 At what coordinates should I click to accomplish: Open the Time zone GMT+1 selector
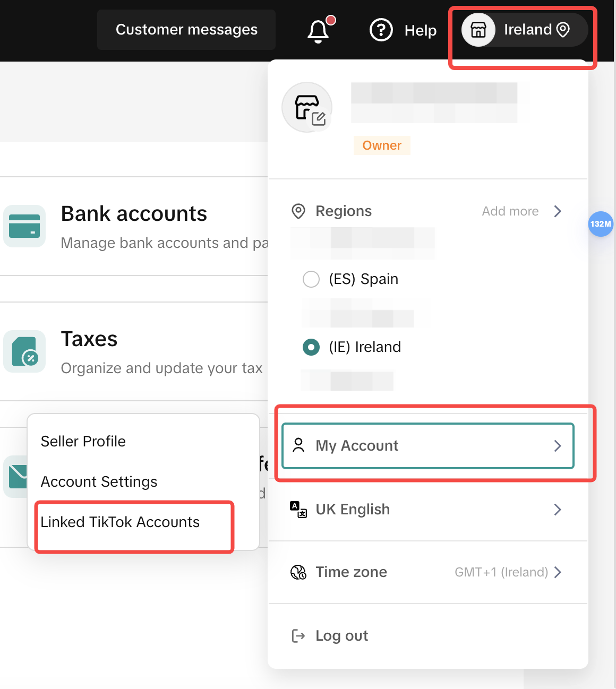(507, 572)
